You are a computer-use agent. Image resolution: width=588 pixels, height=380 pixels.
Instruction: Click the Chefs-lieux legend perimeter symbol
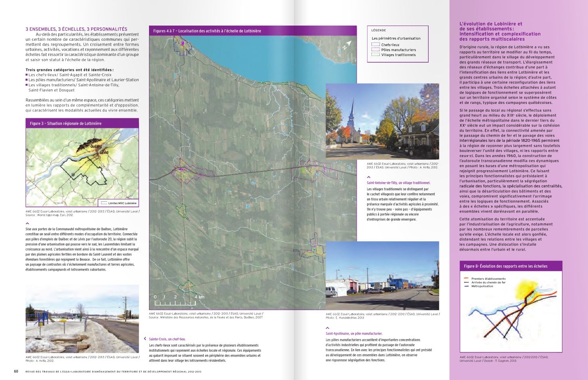[x=375, y=45]
